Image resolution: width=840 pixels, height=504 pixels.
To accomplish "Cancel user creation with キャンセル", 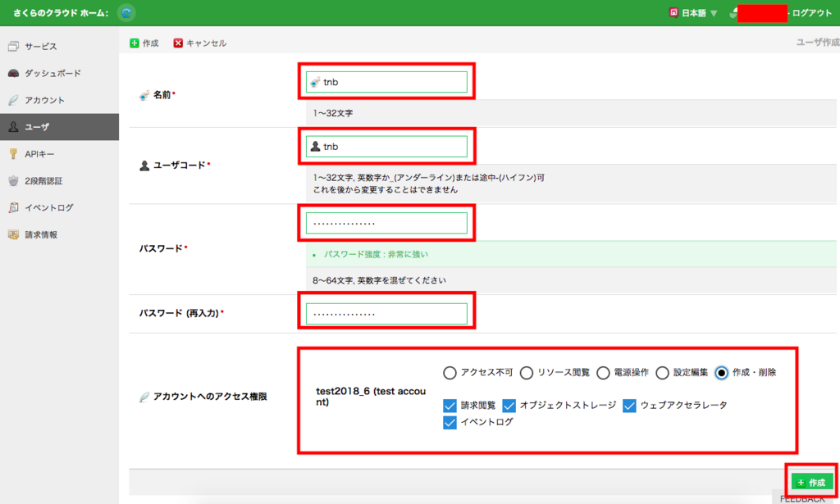I will (x=199, y=43).
